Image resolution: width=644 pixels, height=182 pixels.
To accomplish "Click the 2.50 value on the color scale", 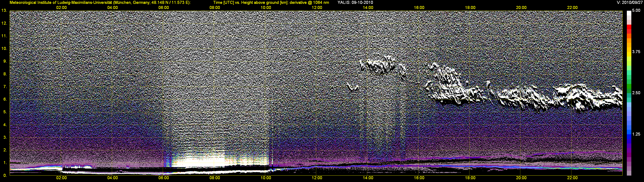I will (636, 93).
